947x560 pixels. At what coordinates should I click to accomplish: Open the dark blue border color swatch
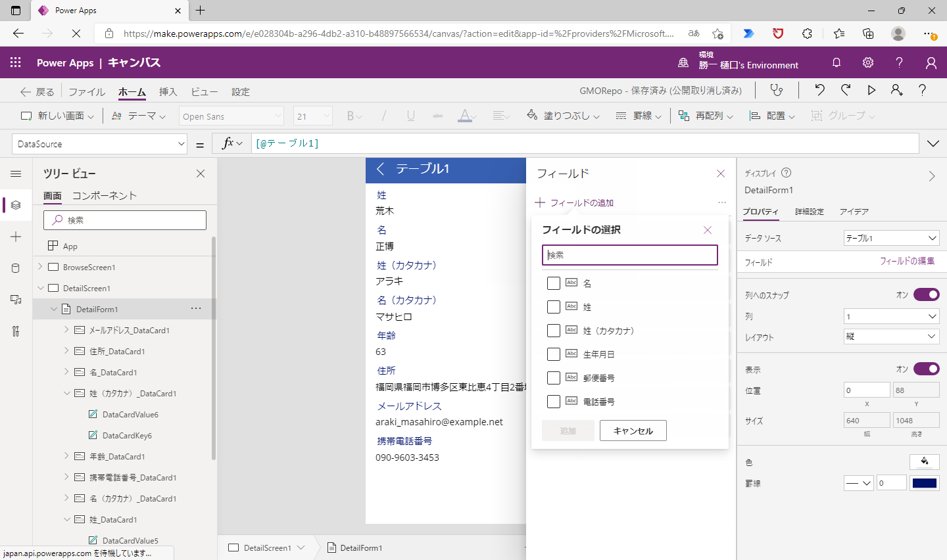924,483
